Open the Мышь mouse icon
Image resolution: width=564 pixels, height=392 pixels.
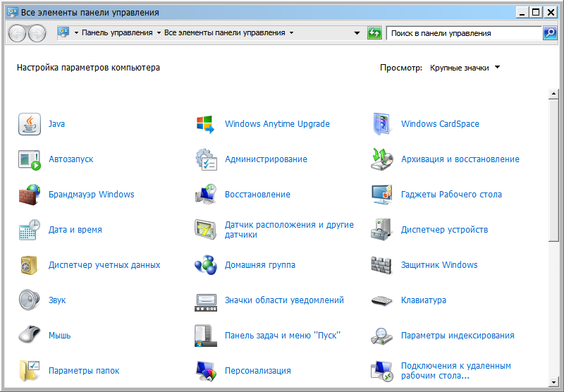pos(30,334)
